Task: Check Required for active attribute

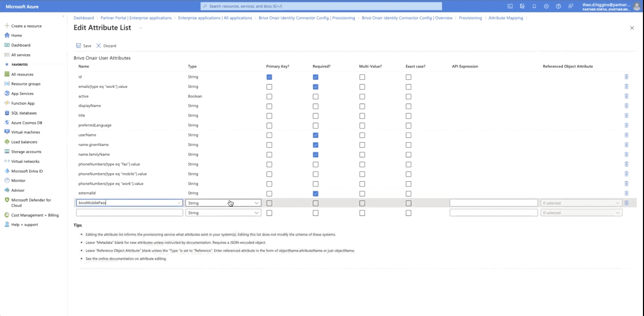Action: [x=316, y=96]
